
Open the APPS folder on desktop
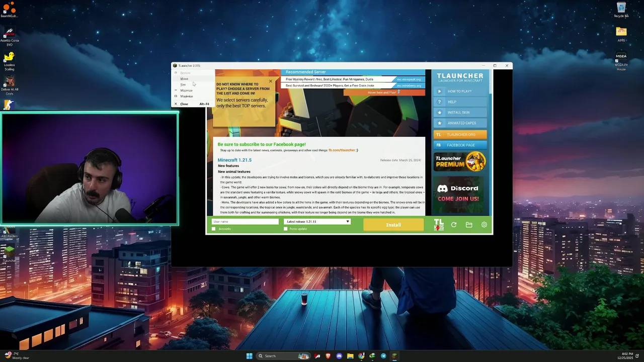(x=621, y=34)
